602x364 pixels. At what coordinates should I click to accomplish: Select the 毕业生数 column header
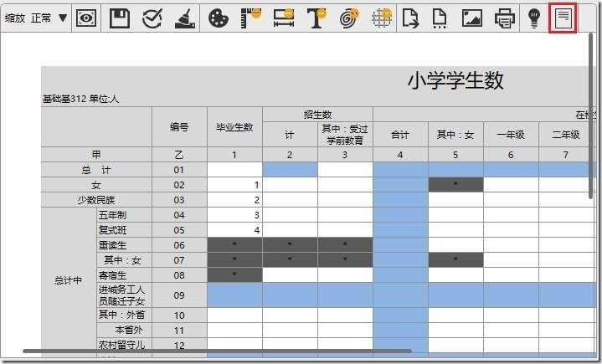[234, 127]
